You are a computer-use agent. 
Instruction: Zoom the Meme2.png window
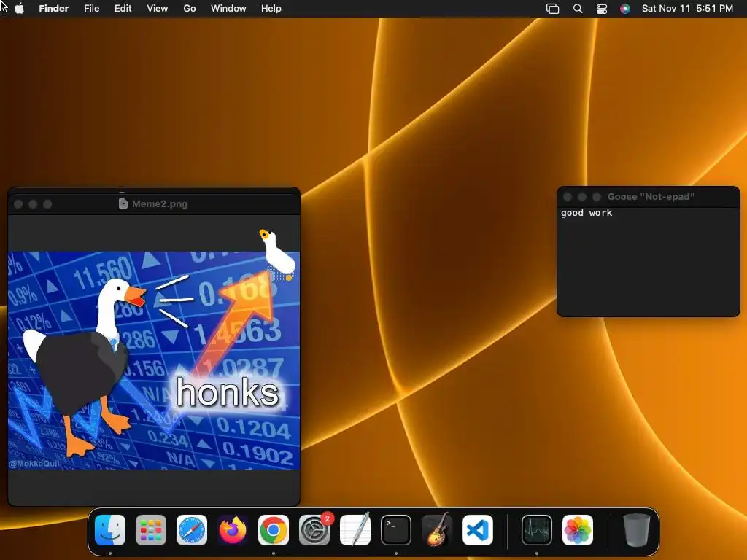pos(47,204)
